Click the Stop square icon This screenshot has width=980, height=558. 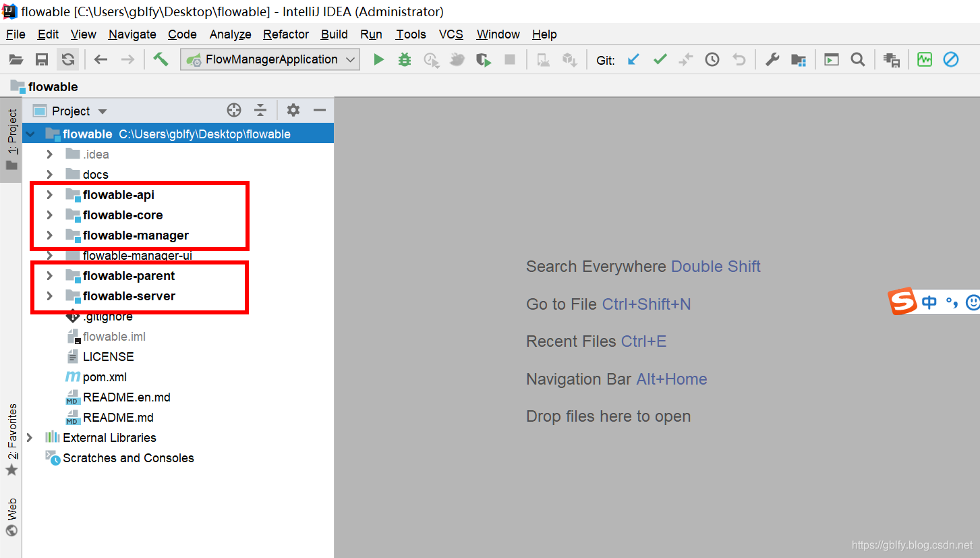(510, 60)
